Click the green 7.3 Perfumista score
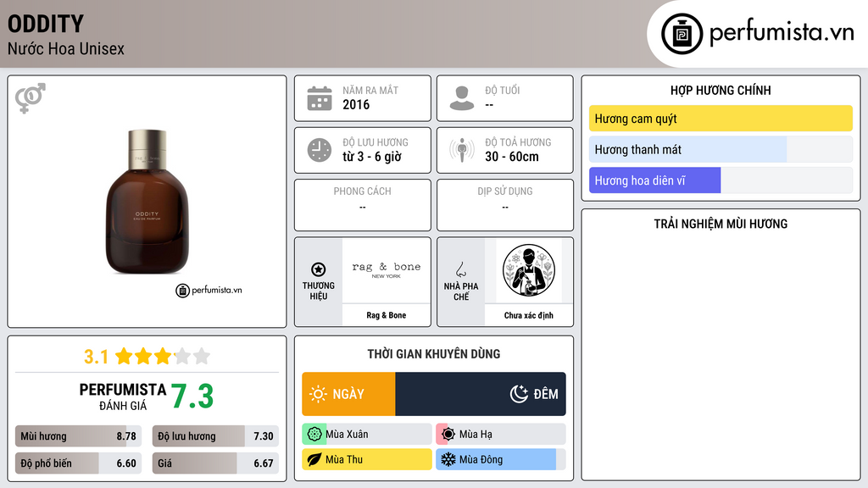The image size is (868, 488). pos(192,396)
